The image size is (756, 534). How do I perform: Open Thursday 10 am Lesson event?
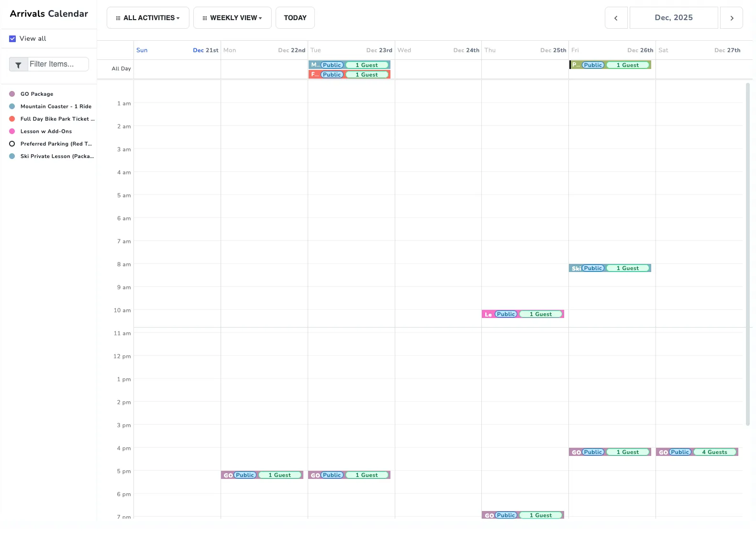click(523, 314)
